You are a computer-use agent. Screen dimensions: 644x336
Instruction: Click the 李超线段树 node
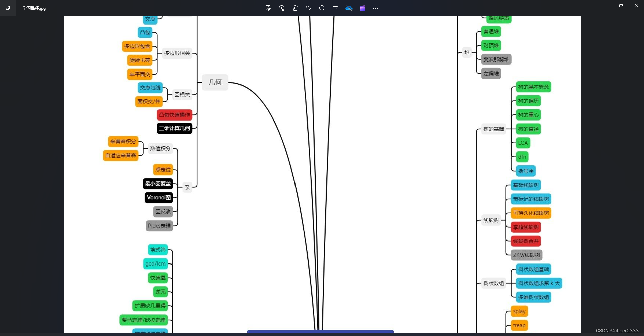(x=526, y=227)
